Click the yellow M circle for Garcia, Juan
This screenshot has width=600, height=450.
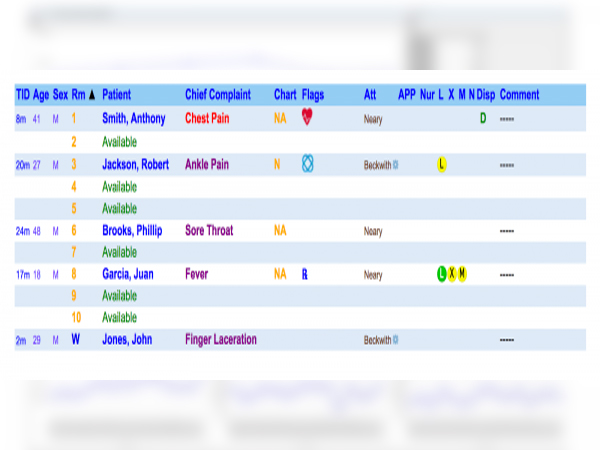pos(462,274)
